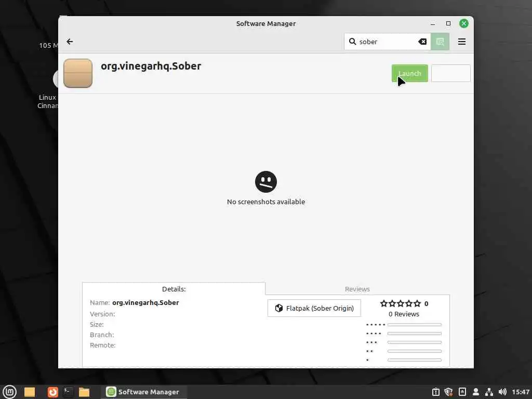Minimize the Software Manager window
Screen dimensions: 532x399
click(x=433, y=23)
